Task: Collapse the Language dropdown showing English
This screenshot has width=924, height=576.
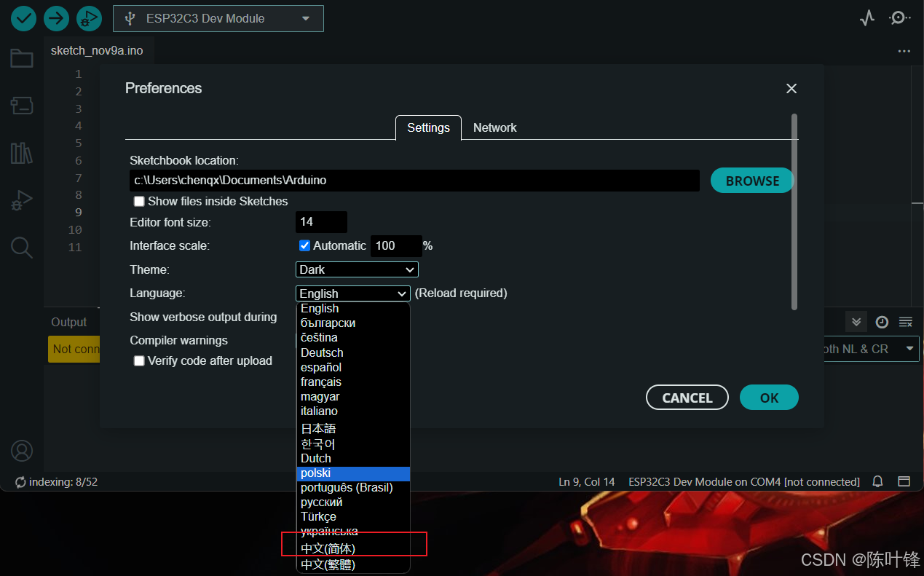Action: [353, 293]
